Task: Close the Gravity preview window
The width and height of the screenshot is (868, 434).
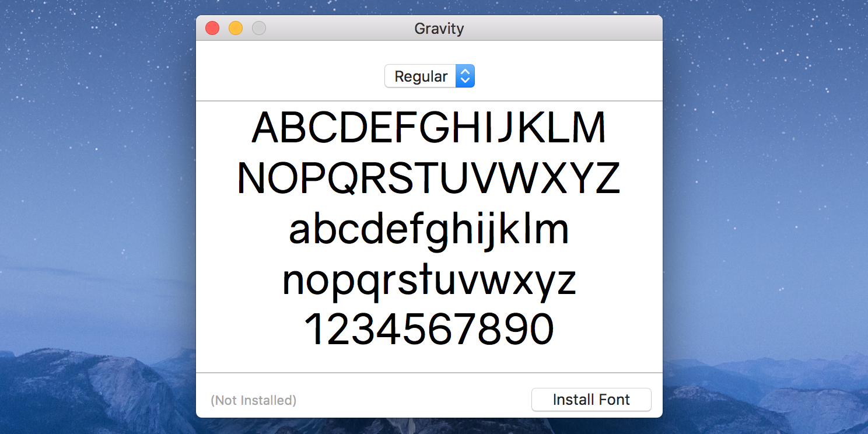Action: pyautogui.click(x=212, y=27)
